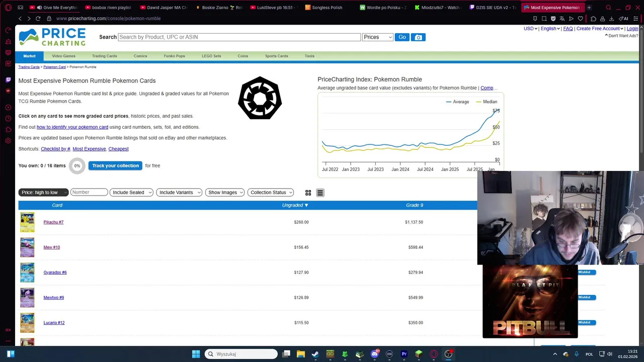The height and width of the screenshot is (362, 644).
Task: Open the Prices search-type dropdown
Action: coord(377,37)
